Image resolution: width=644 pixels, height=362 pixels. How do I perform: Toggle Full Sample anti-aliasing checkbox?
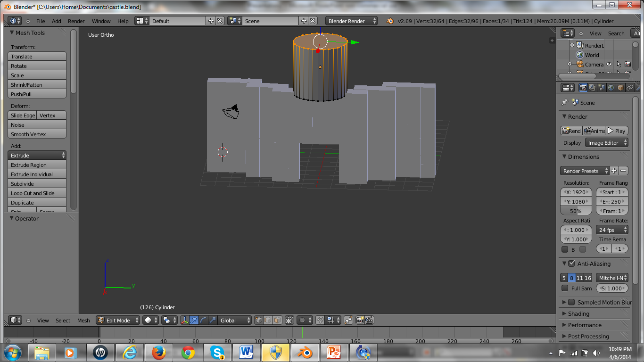point(565,288)
